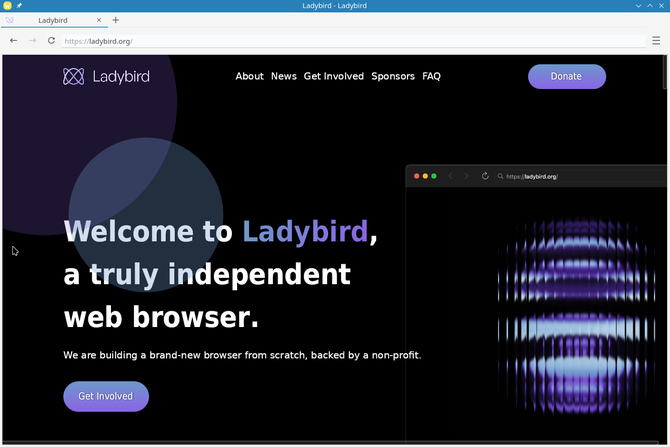The height and width of the screenshot is (447, 670).
Task: Open the FAQ link
Action: click(x=431, y=76)
